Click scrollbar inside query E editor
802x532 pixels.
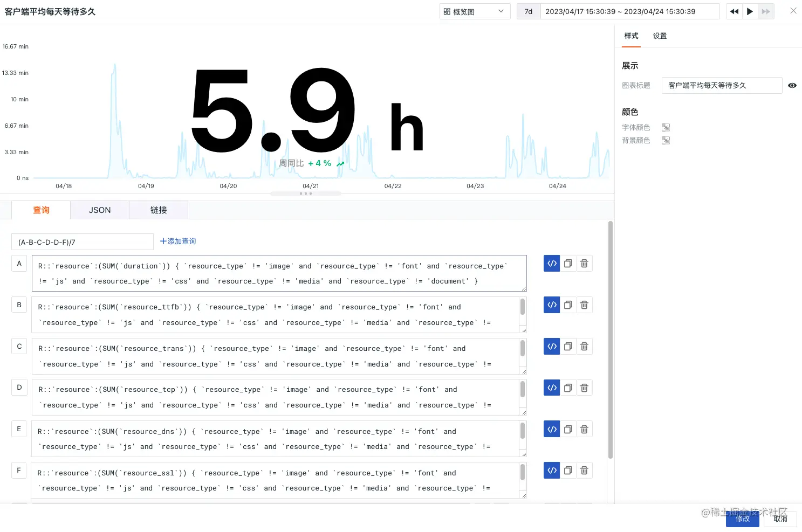tap(523, 431)
